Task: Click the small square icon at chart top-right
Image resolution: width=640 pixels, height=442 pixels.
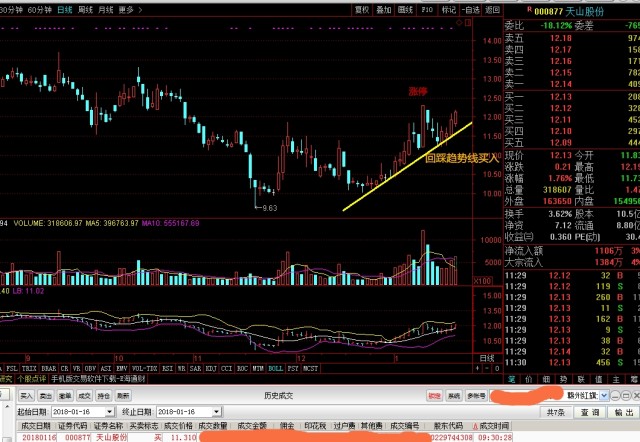Action: pyautogui.click(x=468, y=23)
